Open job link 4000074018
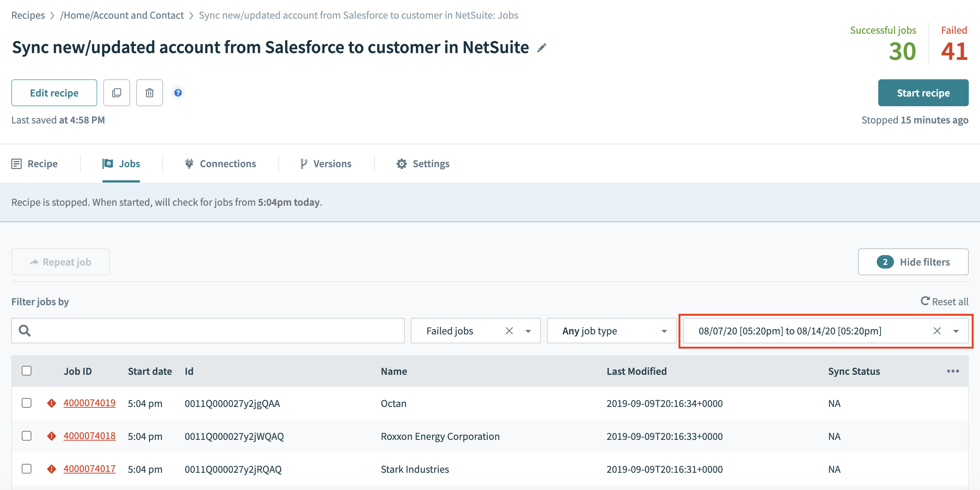The height and width of the screenshot is (490, 980). tap(89, 436)
